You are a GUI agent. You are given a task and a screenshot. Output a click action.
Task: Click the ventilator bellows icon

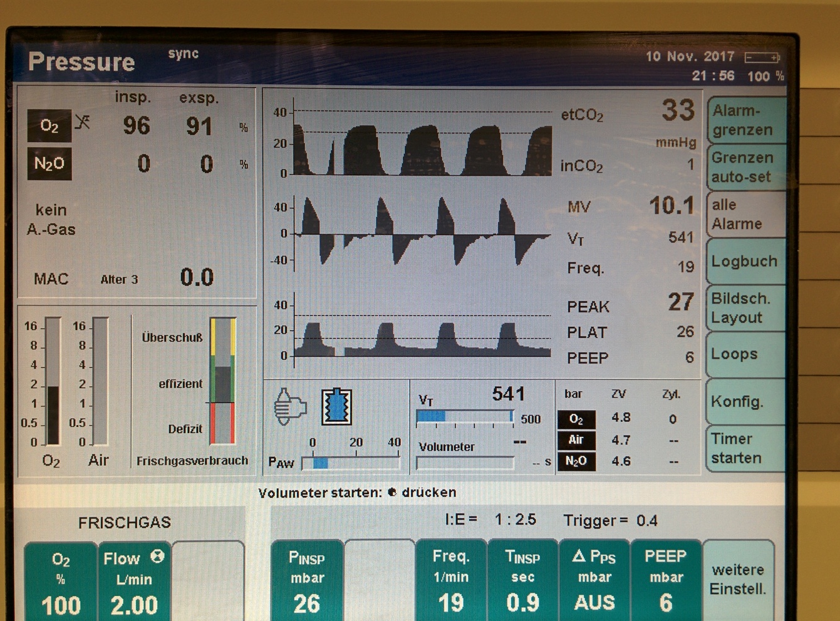(337, 407)
